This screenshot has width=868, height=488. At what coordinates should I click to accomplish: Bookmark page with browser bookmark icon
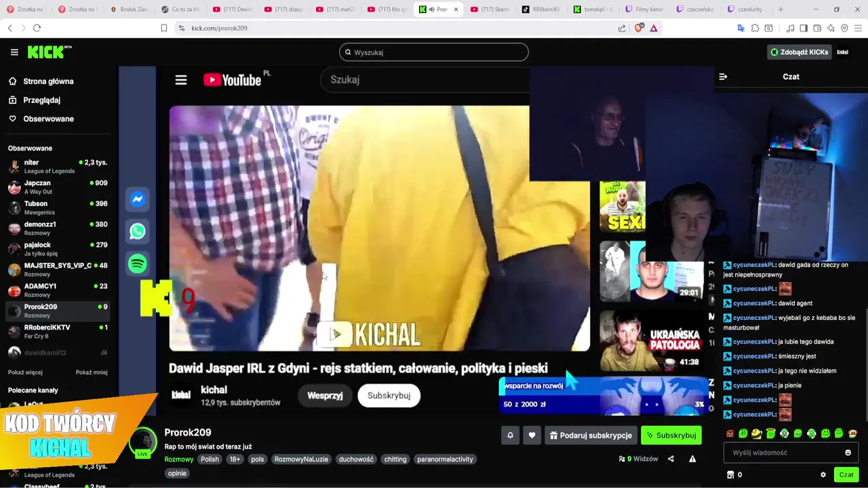[x=163, y=28]
